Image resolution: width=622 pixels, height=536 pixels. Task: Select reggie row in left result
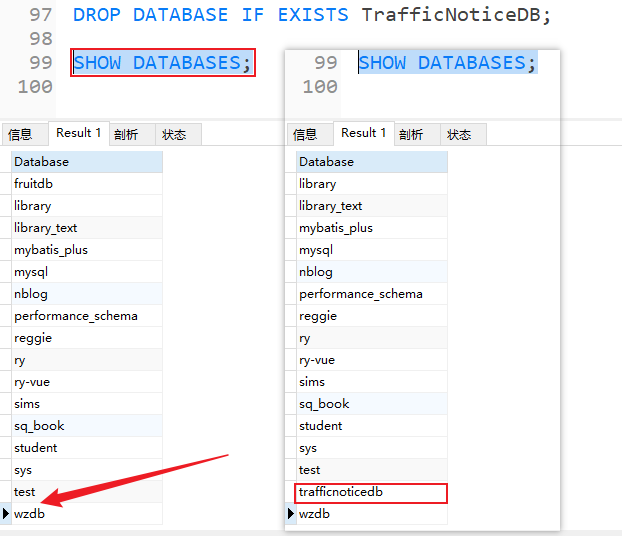(x=87, y=338)
